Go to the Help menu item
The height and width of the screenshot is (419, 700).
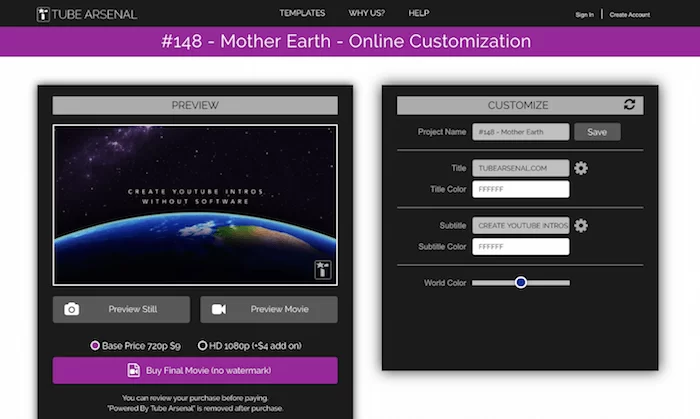418,13
